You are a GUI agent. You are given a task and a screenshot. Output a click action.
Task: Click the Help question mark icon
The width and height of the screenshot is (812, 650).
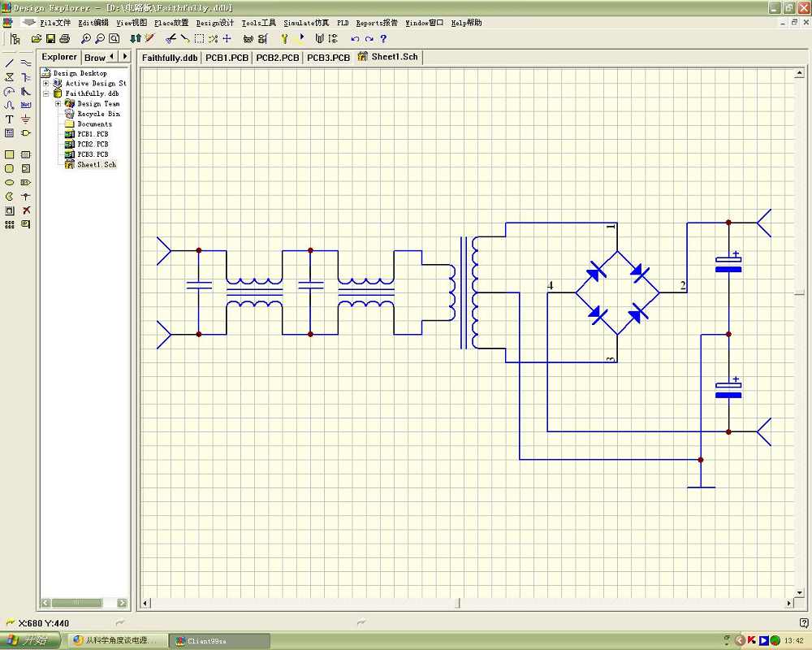pyautogui.click(x=383, y=39)
